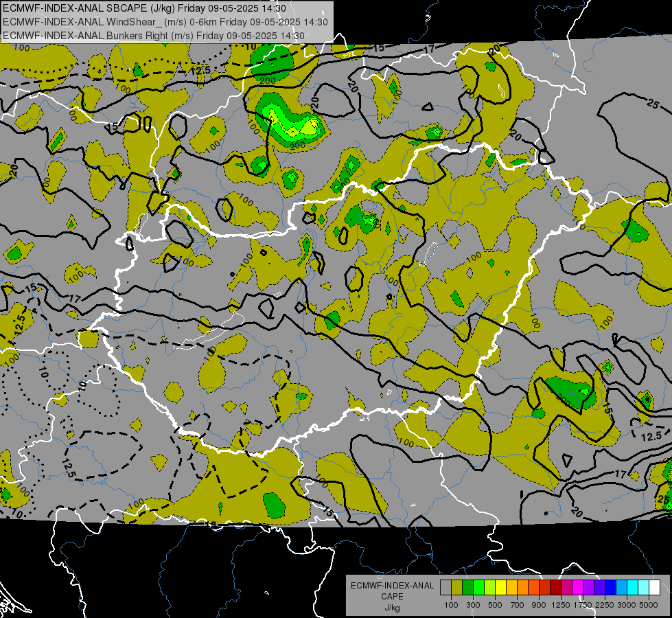This screenshot has height=618, width=672.
Task: Click the 3000 value under the color bar
Action: (x=627, y=605)
